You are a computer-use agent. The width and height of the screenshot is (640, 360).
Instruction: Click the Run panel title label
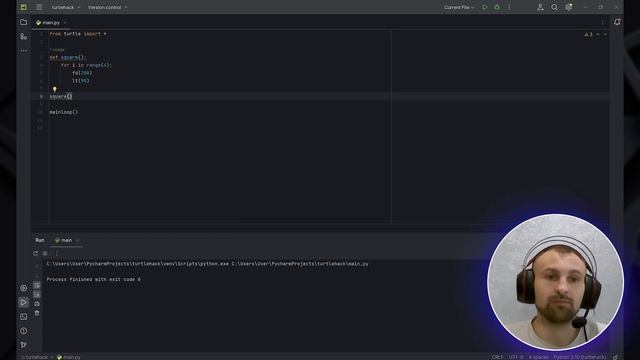point(40,240)
